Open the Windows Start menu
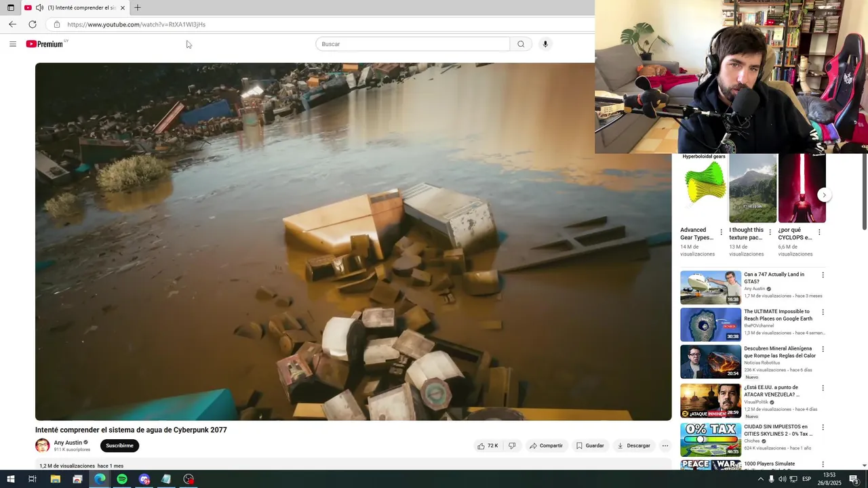Viewport: 868px width, 488px height. pyautogui.click(x=10, y=479)
